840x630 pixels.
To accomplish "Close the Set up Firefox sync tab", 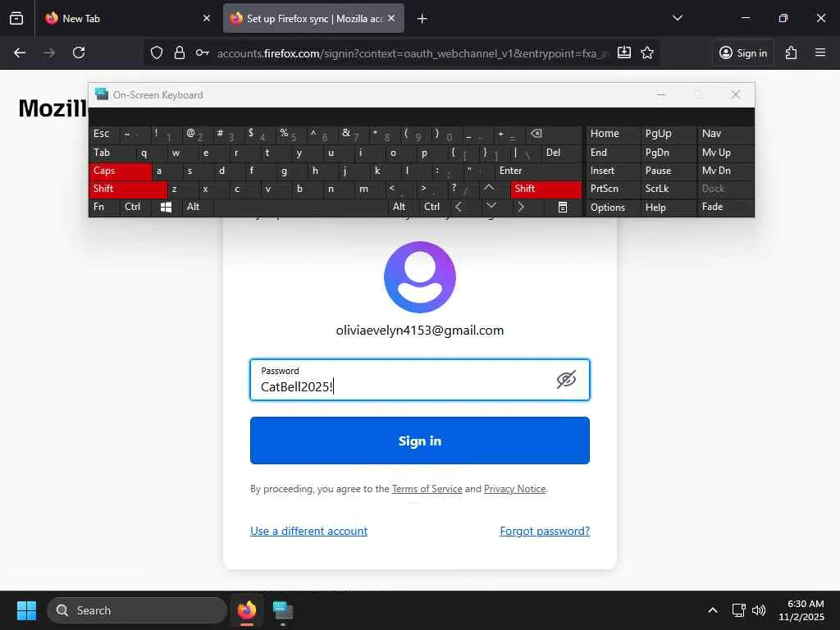I will (391, 18).
